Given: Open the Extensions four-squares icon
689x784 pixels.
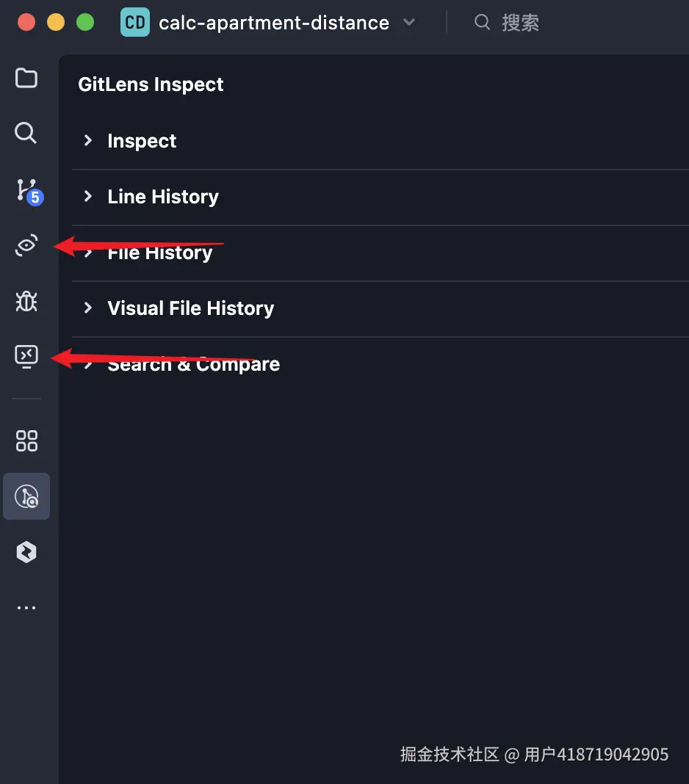Looking at the screenshot, I should pyautogui.click(x=26, y=440).
